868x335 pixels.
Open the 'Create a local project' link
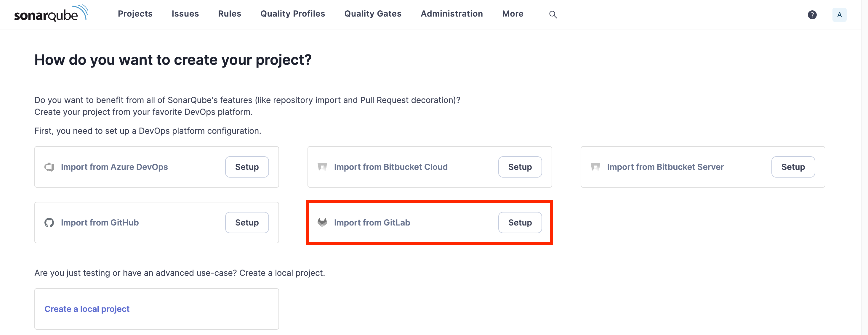pyautogui.click(x=87, y=309)
